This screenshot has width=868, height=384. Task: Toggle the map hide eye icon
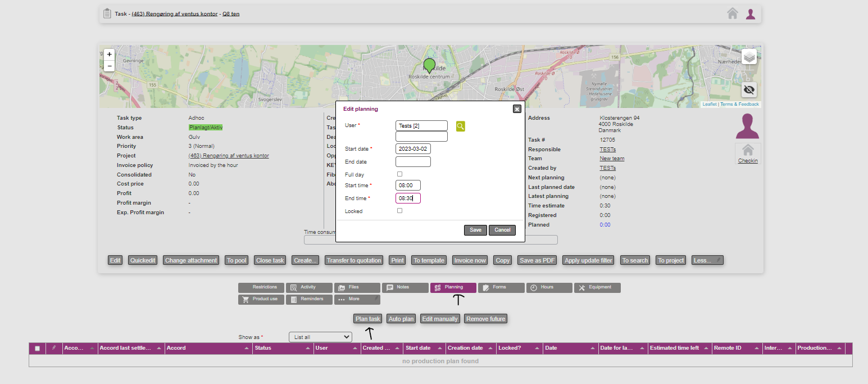point(748,90)
